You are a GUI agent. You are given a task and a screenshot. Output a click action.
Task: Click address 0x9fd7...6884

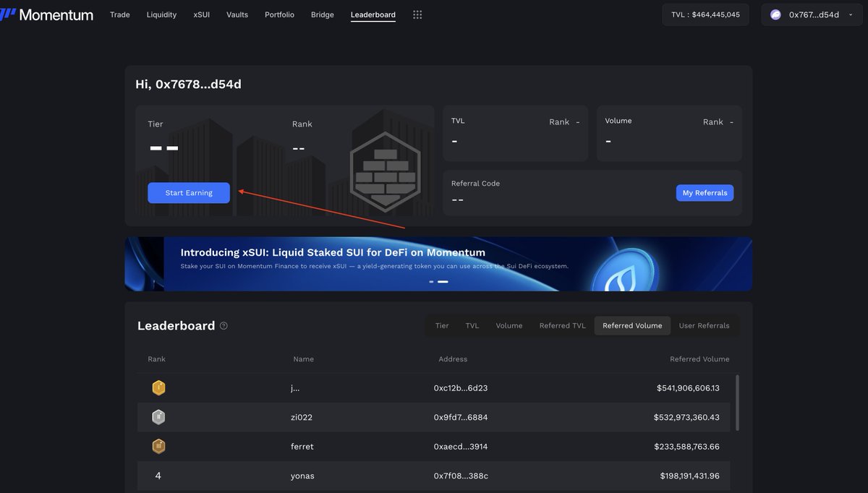click(x=461, y=417)
